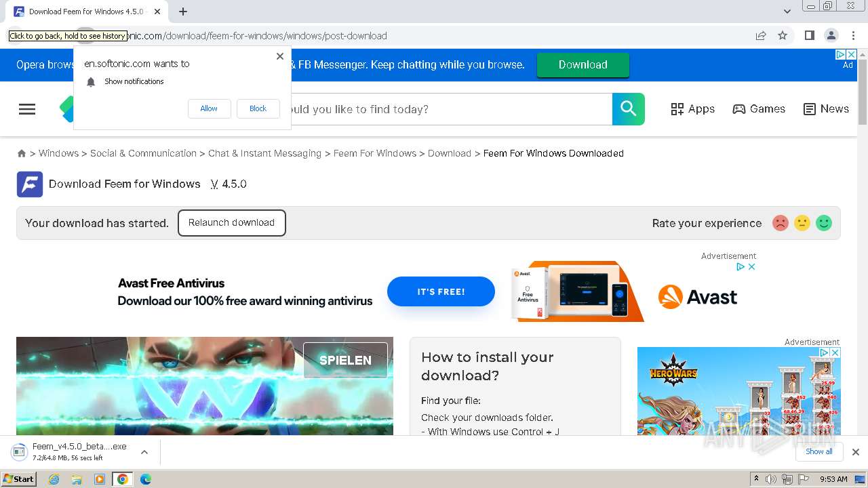This screenshot has width=868, height=488.
Task: Open the Windows Start menu
Action: (x=19, y=479)
